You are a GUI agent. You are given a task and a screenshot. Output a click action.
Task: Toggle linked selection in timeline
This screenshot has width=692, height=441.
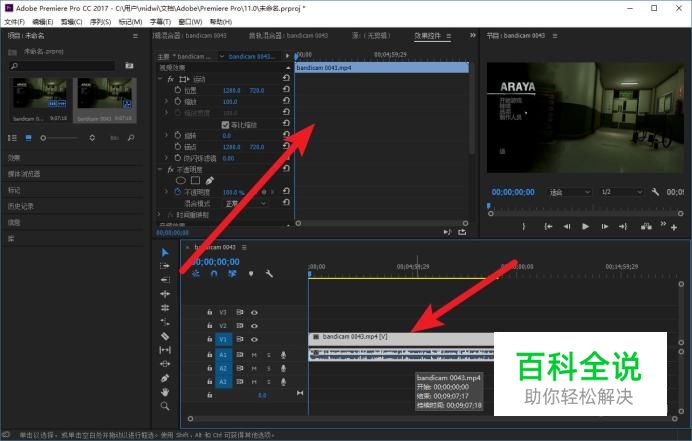point(232,274)
